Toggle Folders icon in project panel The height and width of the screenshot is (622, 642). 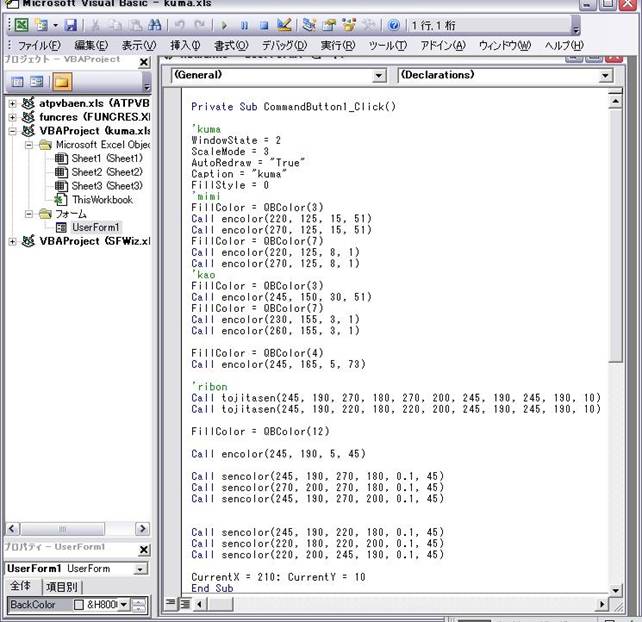[x=61, y=82]
